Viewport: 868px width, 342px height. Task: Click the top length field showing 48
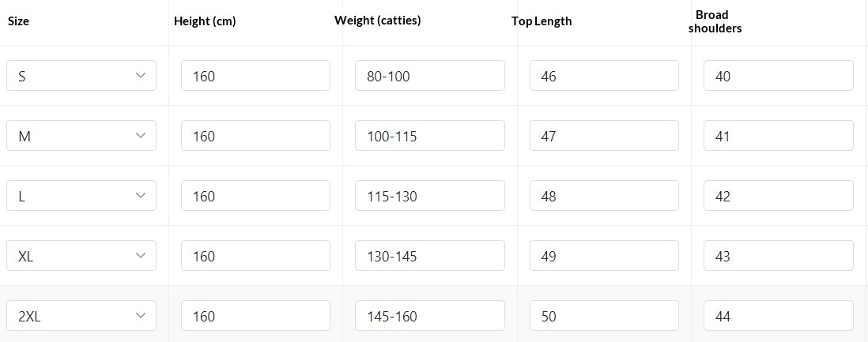click(604, 196)
